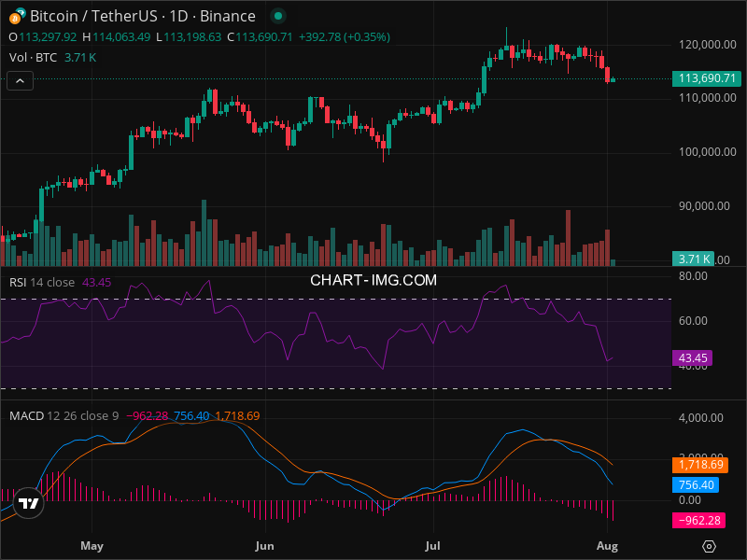Image resolution: width=747 pixels, height=560 pixels.
Task: Select the Vol · BTC indicator legend
Action: tap(33, 58)
